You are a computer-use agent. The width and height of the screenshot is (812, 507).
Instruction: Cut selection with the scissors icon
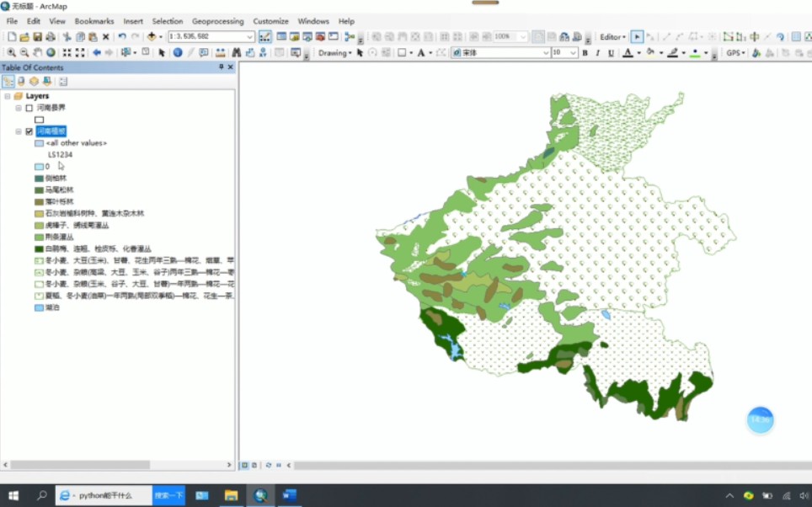point(67,37)
